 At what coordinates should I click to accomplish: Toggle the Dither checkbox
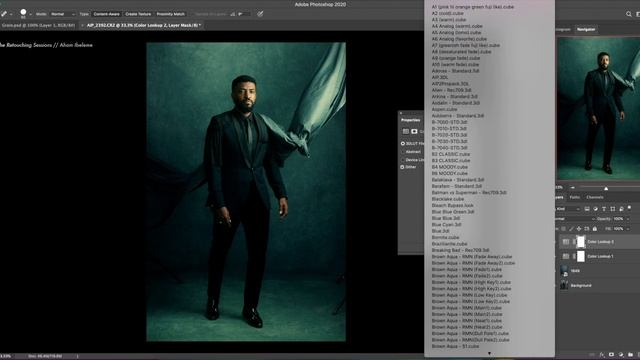pos(402,167)
